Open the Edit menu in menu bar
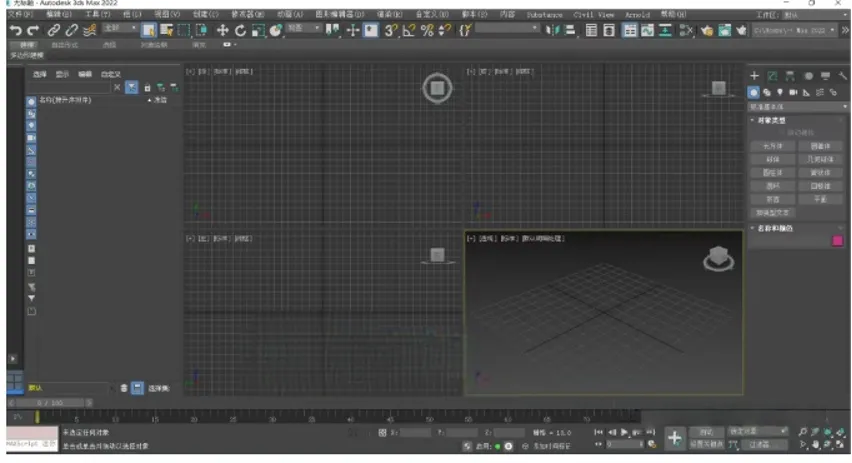Image resolution: width=852 pixels, height=463 pixels. coord(59,14)
